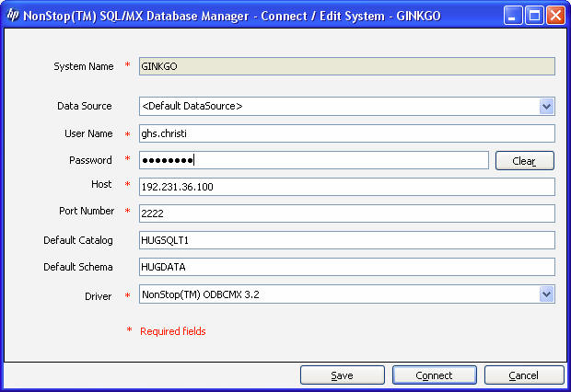Click the Port Number field showing 2222
Screen dimensions: 571x392
pos(346,213)
